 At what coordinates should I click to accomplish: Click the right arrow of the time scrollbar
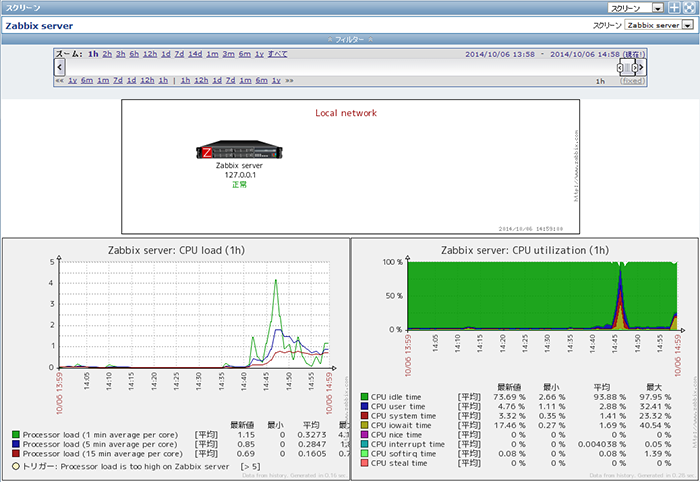point(641,66)
